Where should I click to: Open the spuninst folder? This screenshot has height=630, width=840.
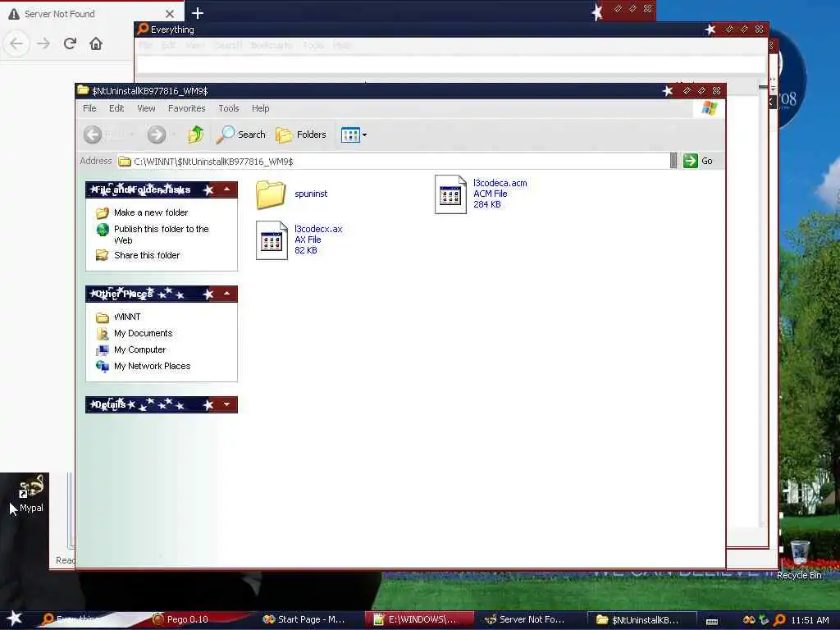271,194
